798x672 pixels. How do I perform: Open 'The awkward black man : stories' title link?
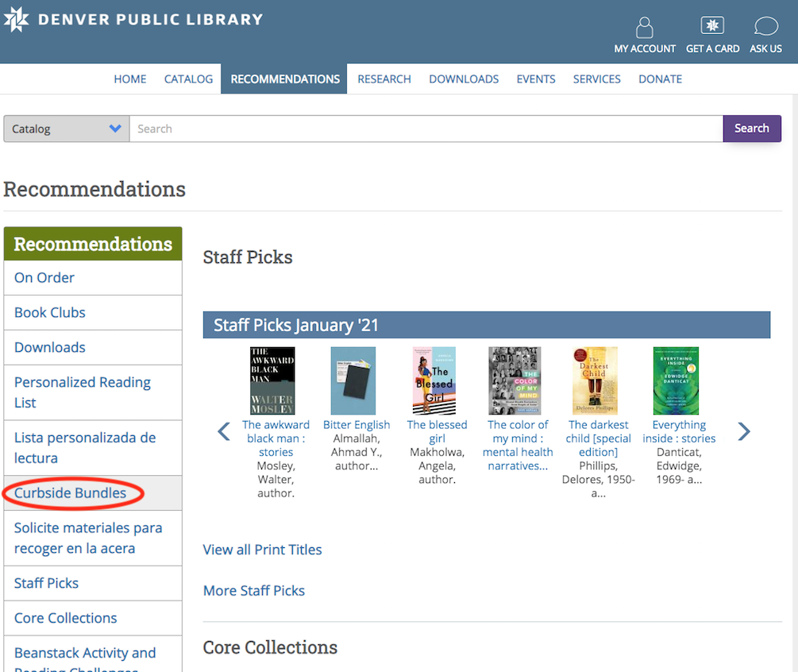[276, 438]
